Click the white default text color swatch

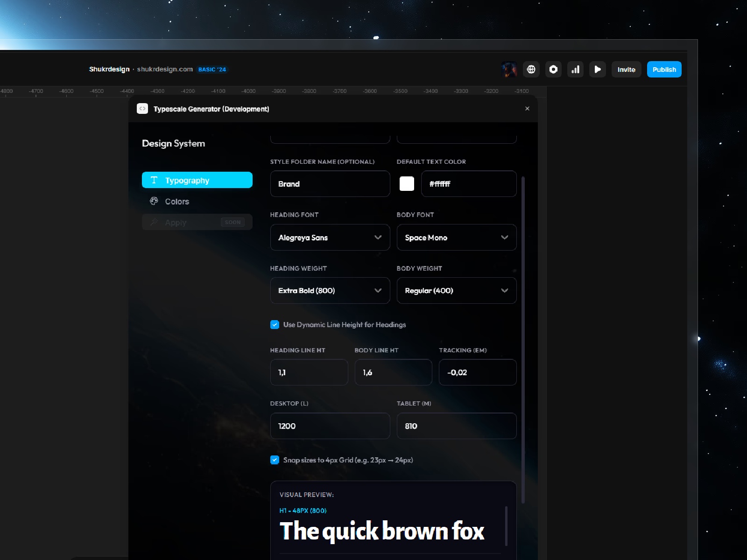point(406,183)
